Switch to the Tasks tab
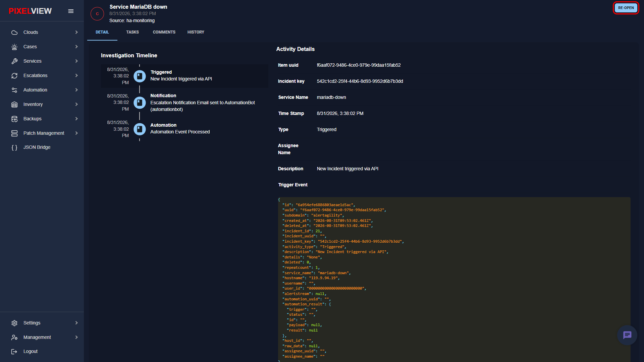 tap(132, 32)
